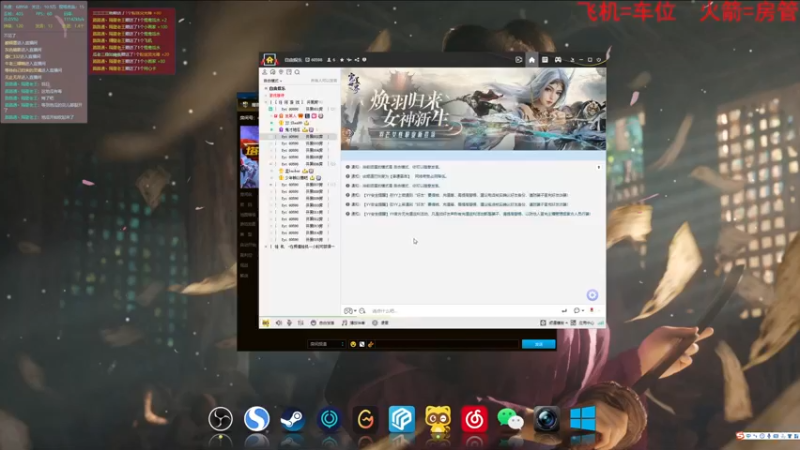
Task: Click the red game service text in tree
Action: pos(277,95)
